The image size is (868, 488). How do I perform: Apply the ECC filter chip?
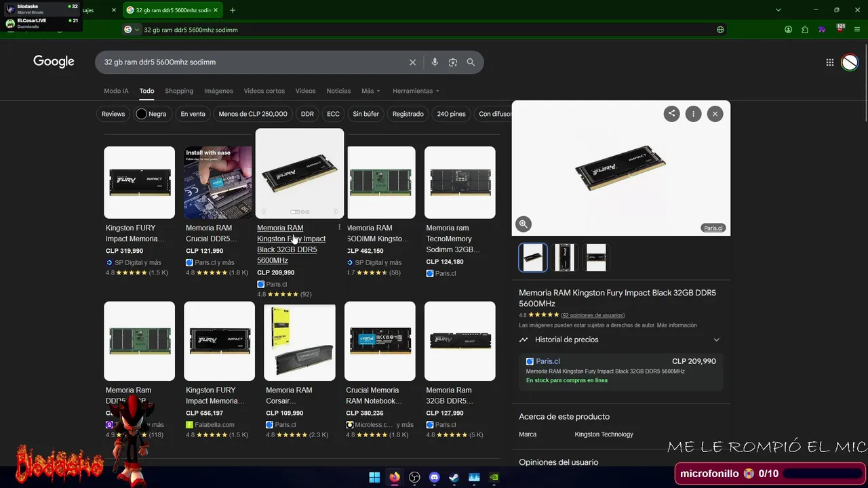(333, 114)
